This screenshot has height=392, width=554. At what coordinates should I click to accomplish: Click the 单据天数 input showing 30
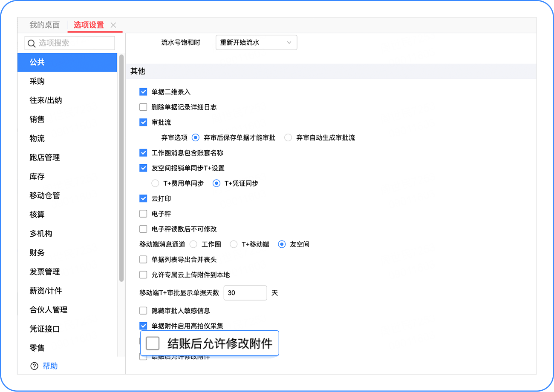point(245,293)
